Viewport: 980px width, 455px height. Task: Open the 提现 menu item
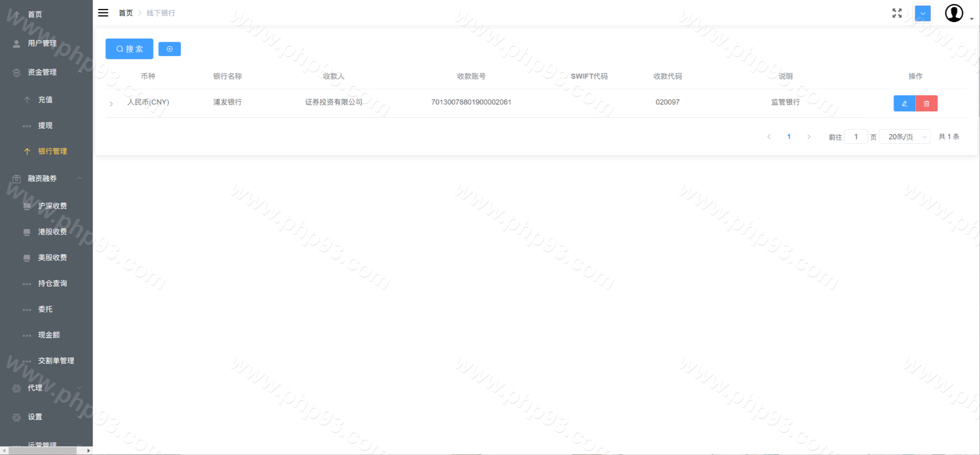click(45, 125)
